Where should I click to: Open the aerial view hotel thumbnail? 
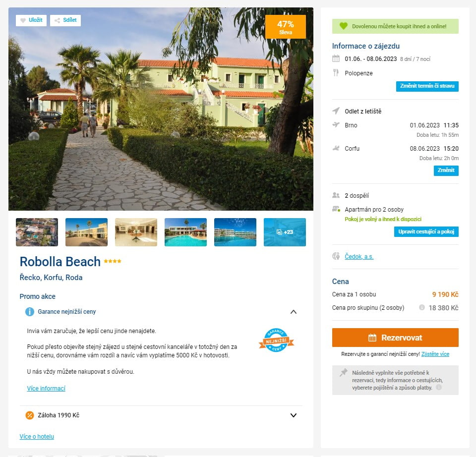click(37, 232)
